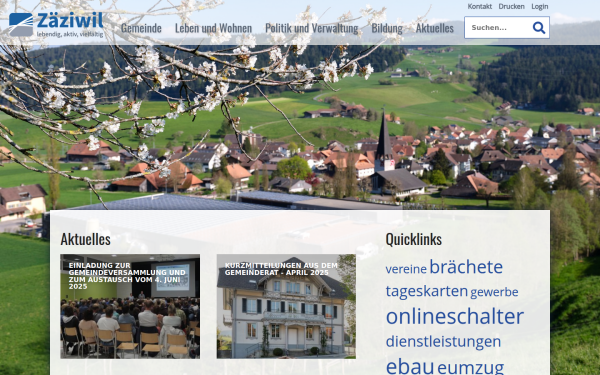Click 'lebendig, aktiv, vielfältig' tagline
Image resolution: width=600 pixels, height=375 pixels.
pyautogui.click(x=70, y=34)
